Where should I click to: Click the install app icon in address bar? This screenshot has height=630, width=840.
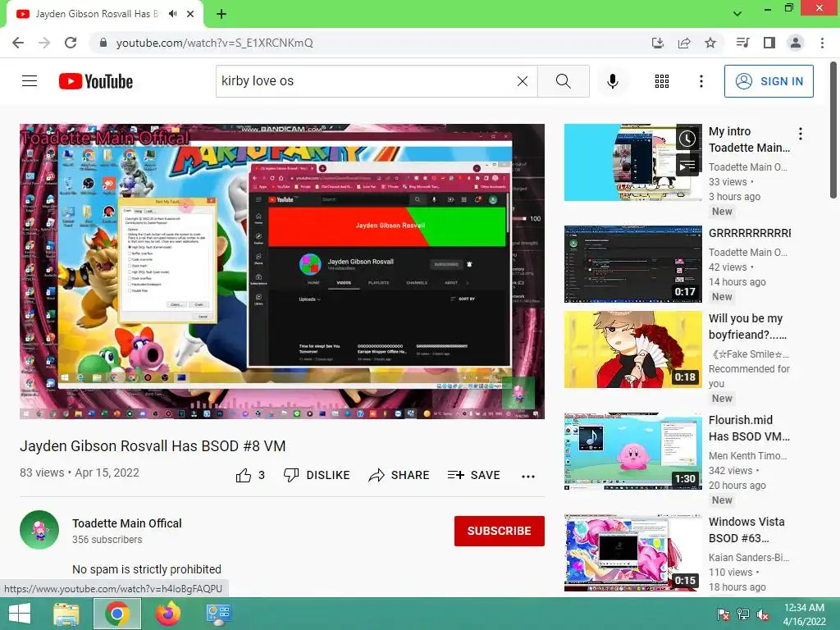point(658,43)
